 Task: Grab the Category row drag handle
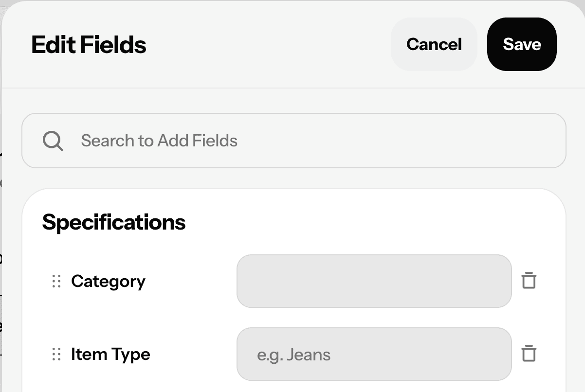[x=56, y=281]
